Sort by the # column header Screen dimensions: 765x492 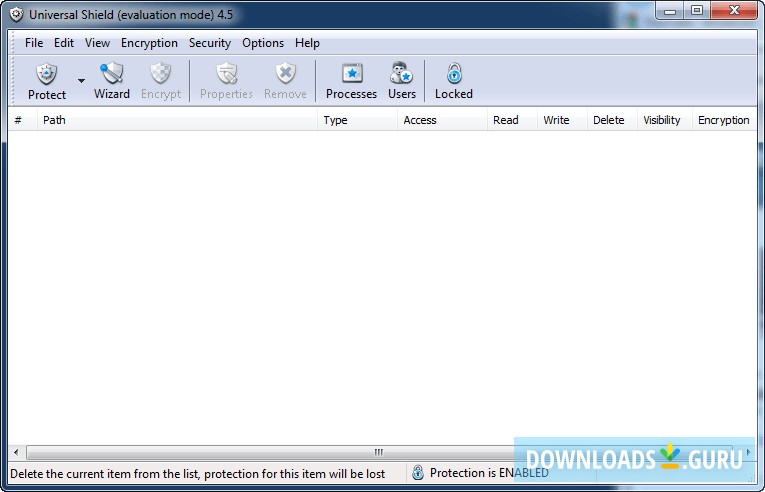tap(22, 120)
